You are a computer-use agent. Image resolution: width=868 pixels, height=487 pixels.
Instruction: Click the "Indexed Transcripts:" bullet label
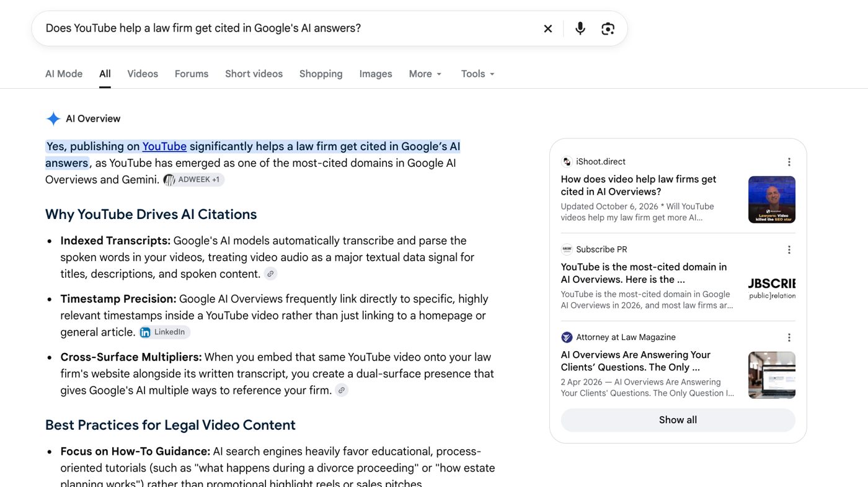click(115, 241)
